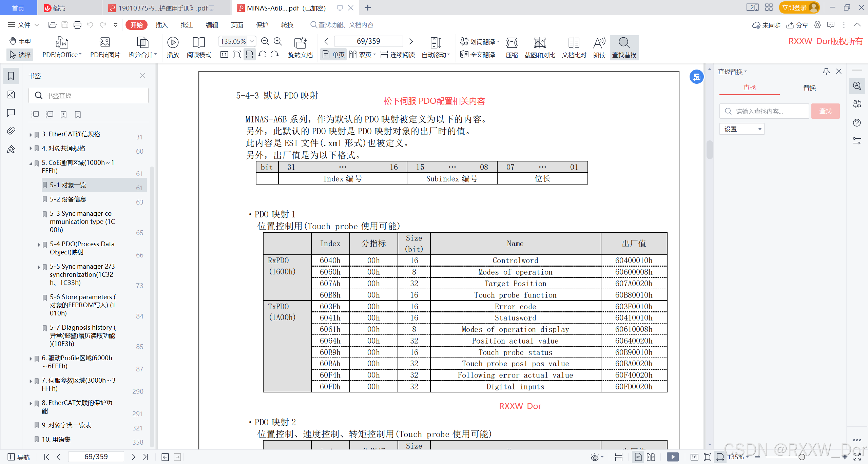Switch to the 替换 tab
Screen dimensions: 868x464
point(809,88)
